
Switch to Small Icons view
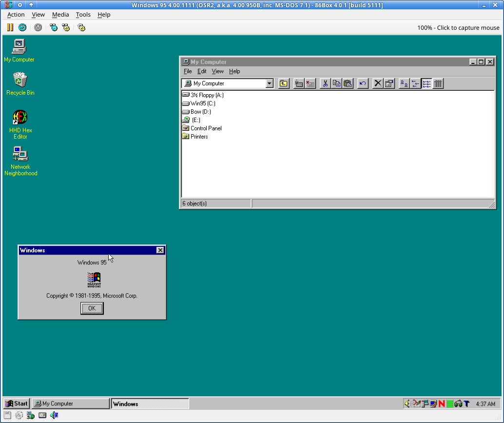[x=415, y=83]
